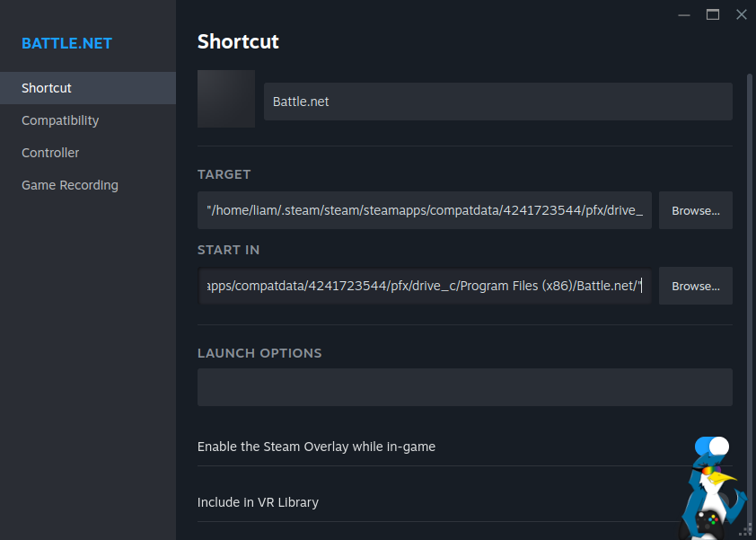Minimize the properties window

tap(683, 14)
